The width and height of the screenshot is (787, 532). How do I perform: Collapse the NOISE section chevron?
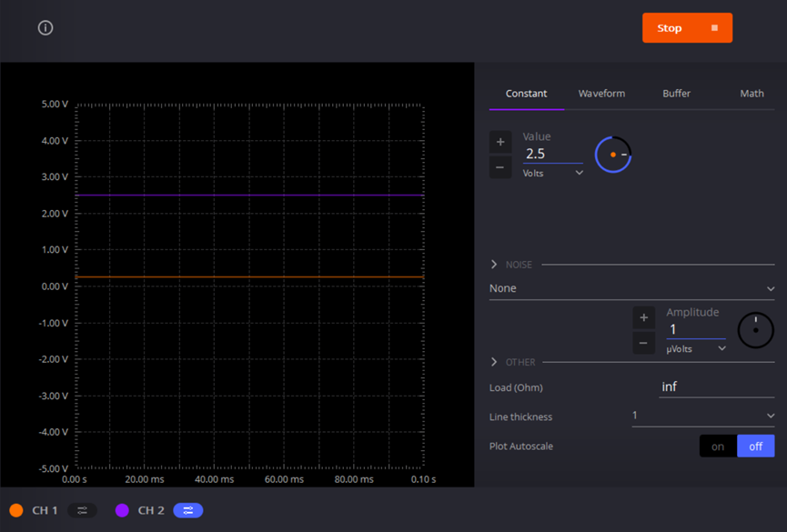pyautogui.click(x=494, y=265)
